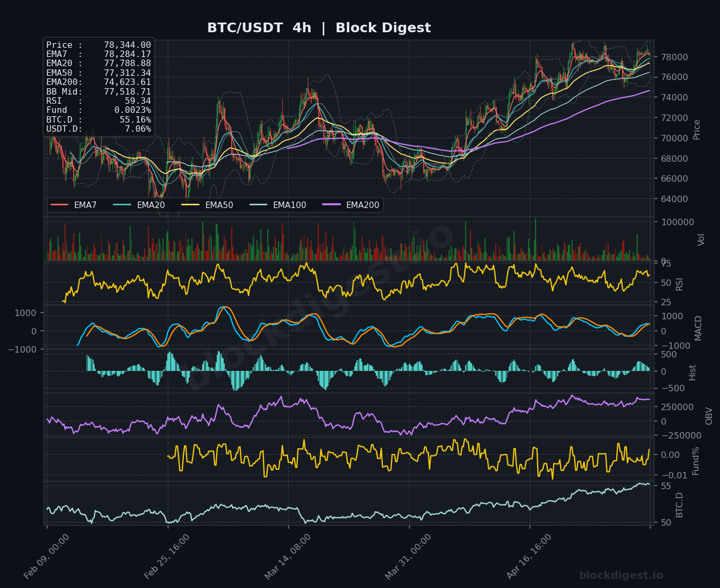Click the EMA50 77,312.34 value row
Screen dimensions: 720x588
coord(98,73)
